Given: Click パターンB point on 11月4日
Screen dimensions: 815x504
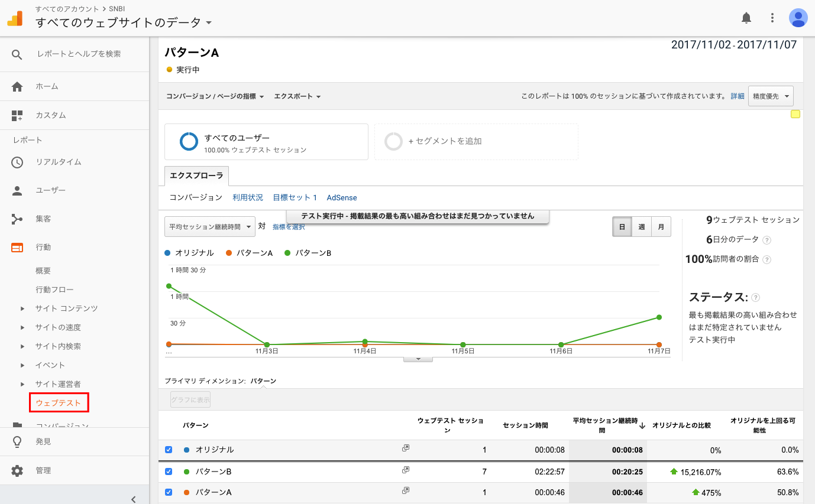Looking at the screenshot, I should point(365,342).
